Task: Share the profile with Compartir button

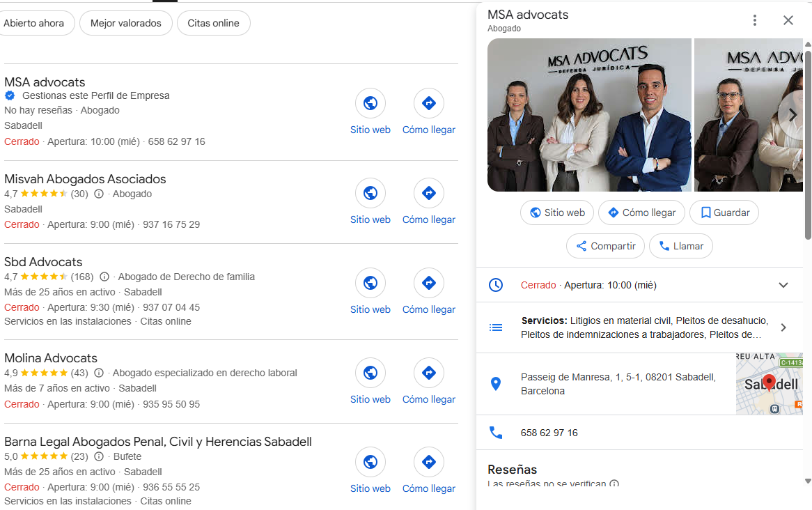Action: click(605, 246)
